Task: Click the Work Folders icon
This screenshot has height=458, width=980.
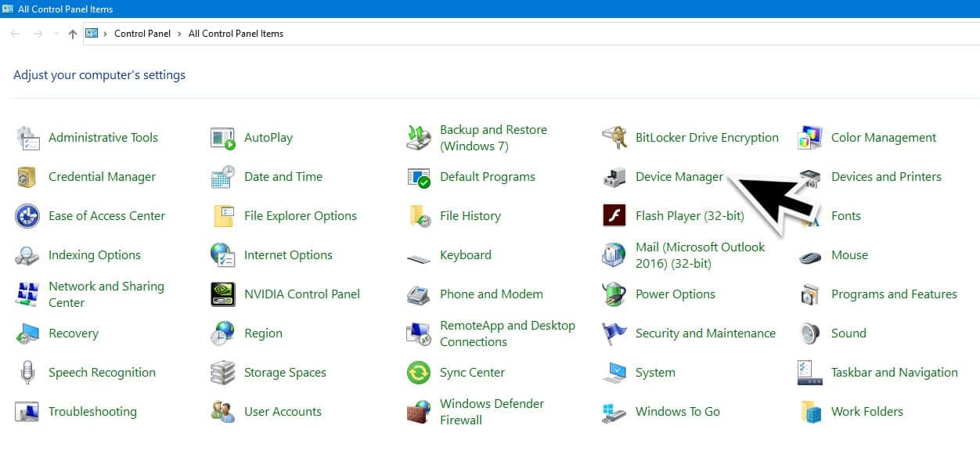Action: (x=810, y=412)
